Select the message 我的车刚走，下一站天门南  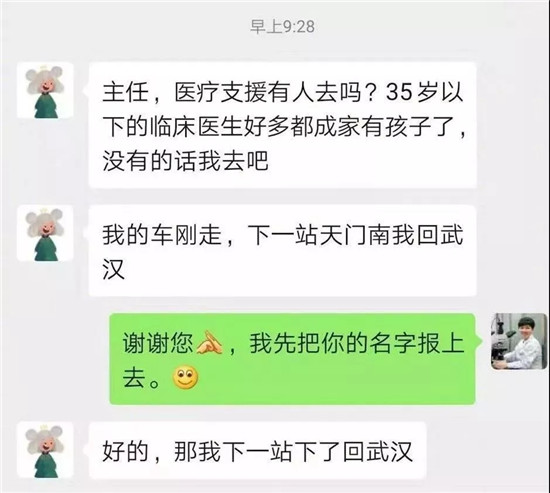point(283,251)
